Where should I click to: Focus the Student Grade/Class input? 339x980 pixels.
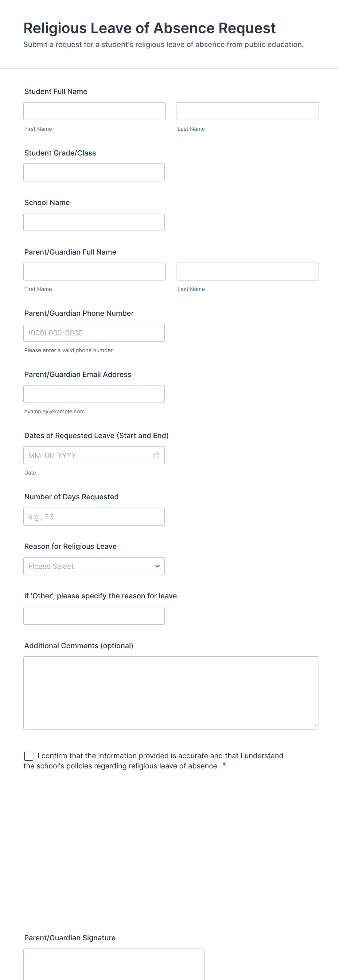tap(94, 172)
